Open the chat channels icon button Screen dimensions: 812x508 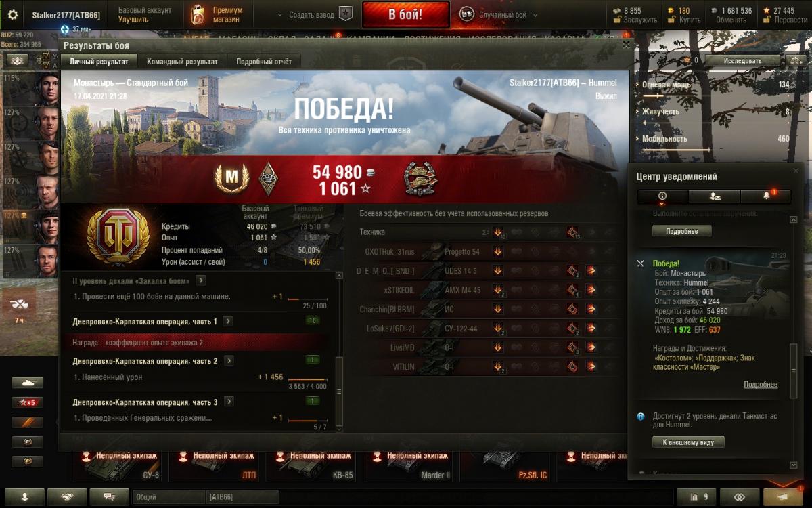pos(109,496)
